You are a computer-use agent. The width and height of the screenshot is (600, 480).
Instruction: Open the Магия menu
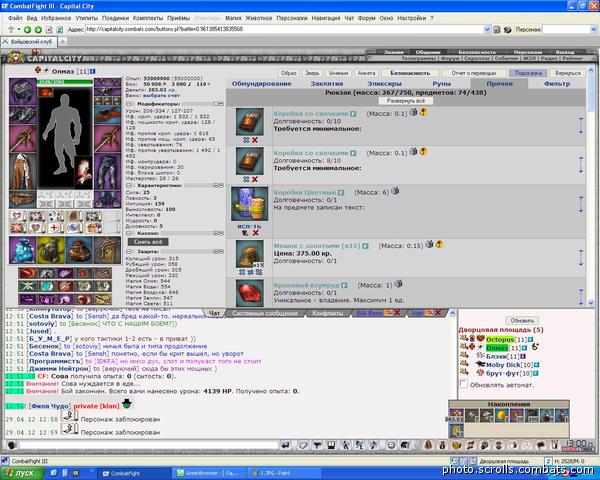[x=233, y=18]
